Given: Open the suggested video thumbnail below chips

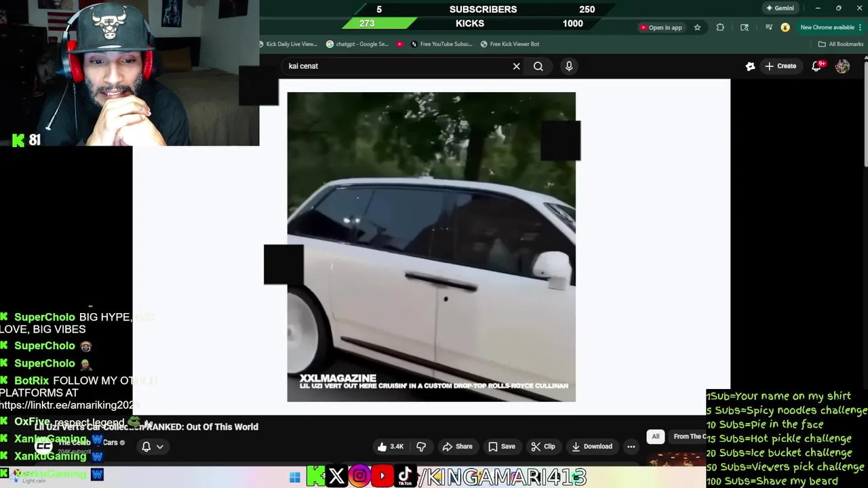Looking at the screenshot, I should click(x=677, y=461).
